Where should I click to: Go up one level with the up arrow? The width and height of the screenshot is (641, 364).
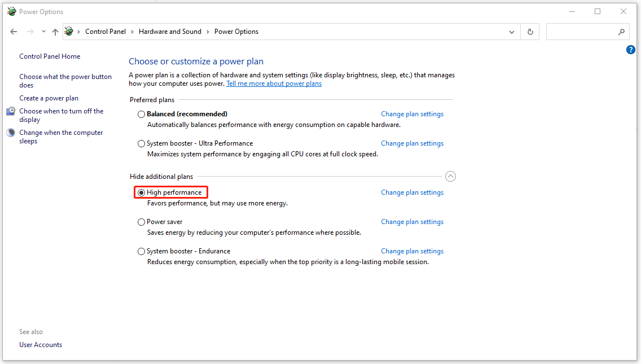(x=55, y=32)
